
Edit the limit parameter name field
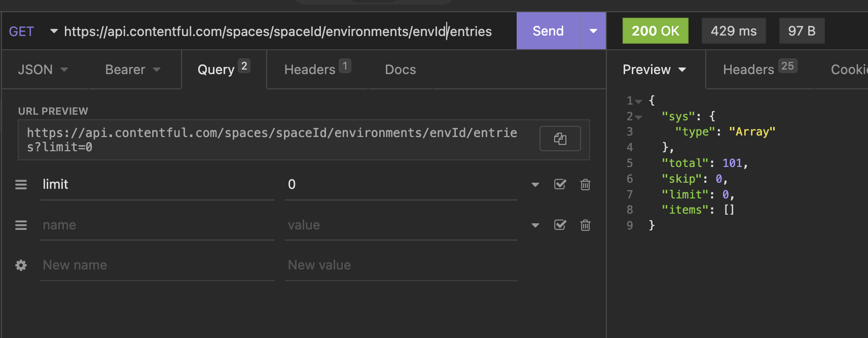157,185
